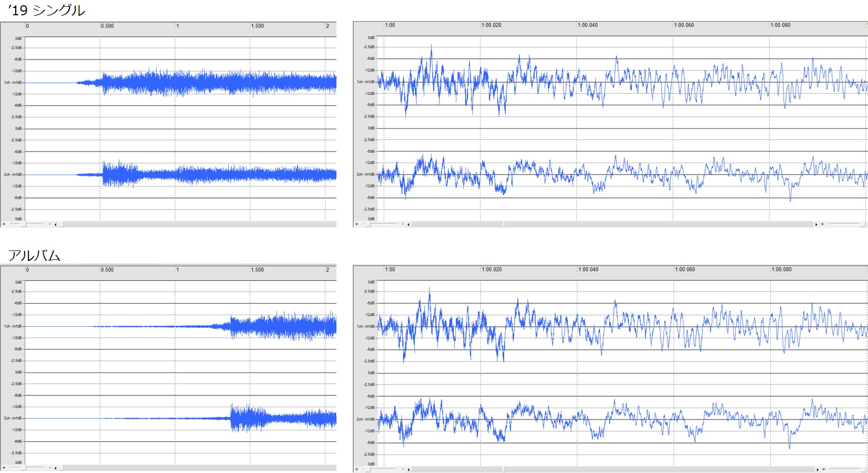Click the 1:00 ruler mark in the '19 single zoomed panel

(x=390, y=25)
